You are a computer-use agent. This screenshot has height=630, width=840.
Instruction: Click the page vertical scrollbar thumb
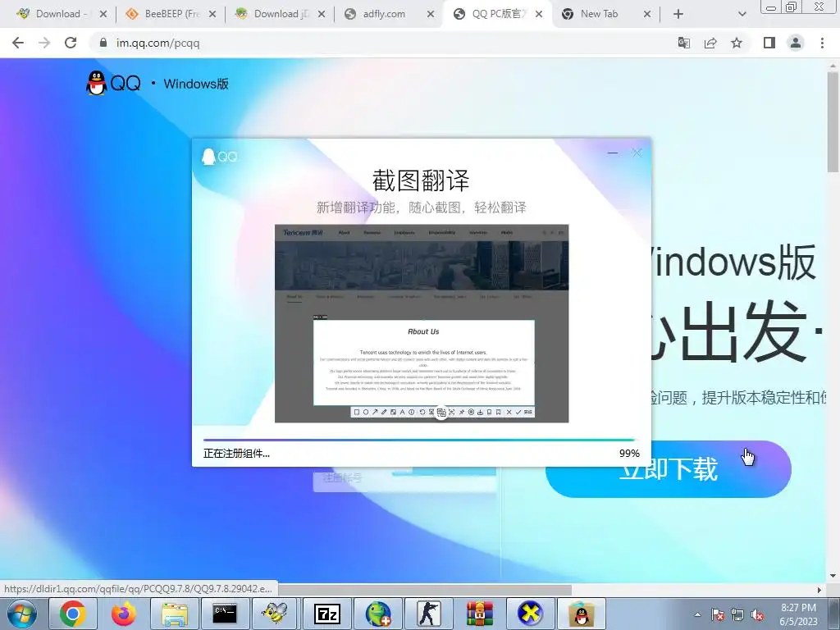tap(833, 122)
